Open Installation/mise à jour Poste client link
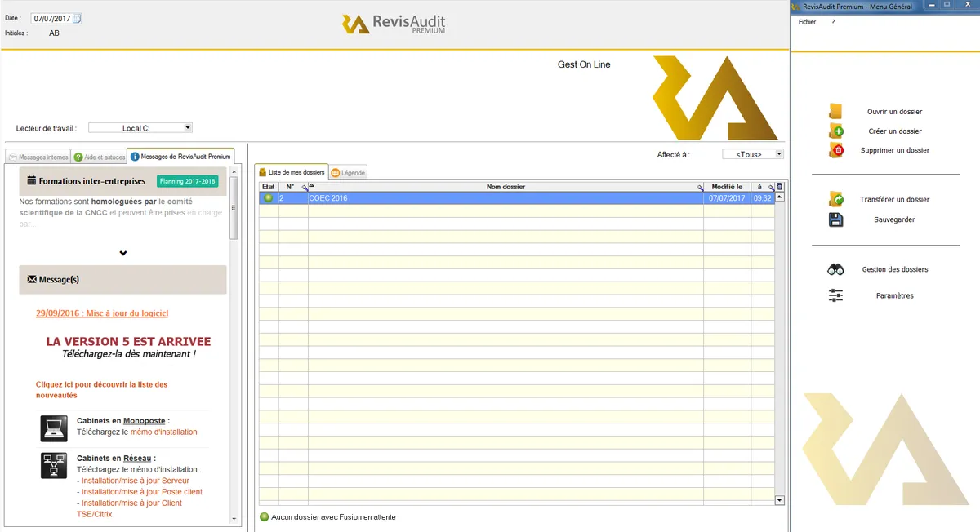This screenshot has height=532, width=980. [x=141, y=492]
